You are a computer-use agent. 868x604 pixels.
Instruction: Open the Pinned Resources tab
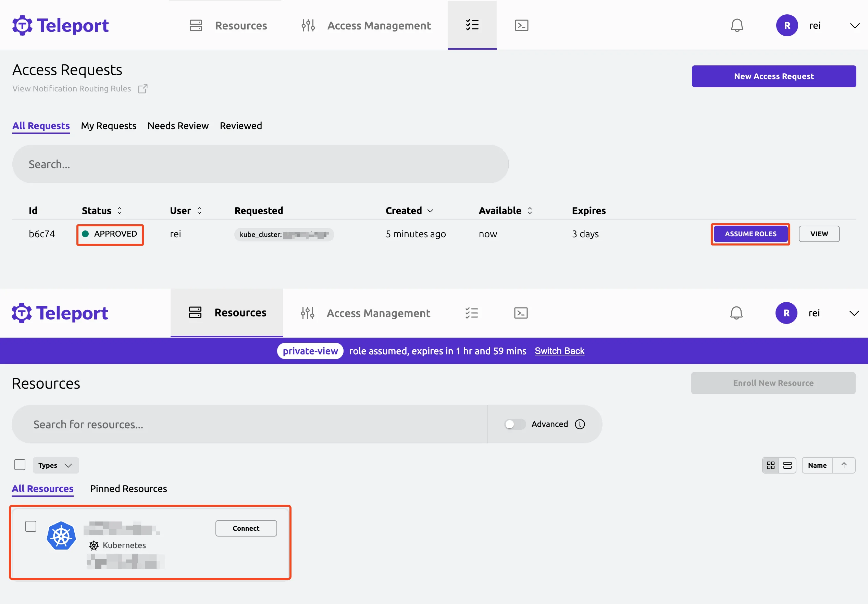[x=128, y=489]
